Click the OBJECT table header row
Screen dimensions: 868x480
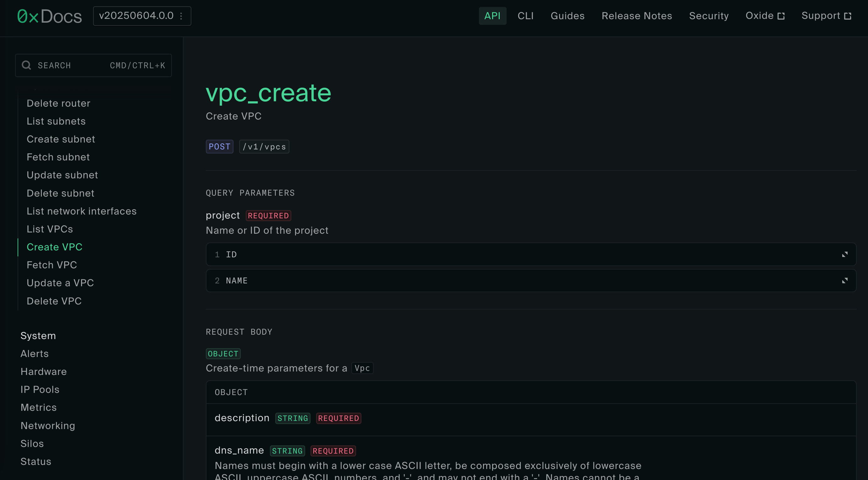[531, 392]
